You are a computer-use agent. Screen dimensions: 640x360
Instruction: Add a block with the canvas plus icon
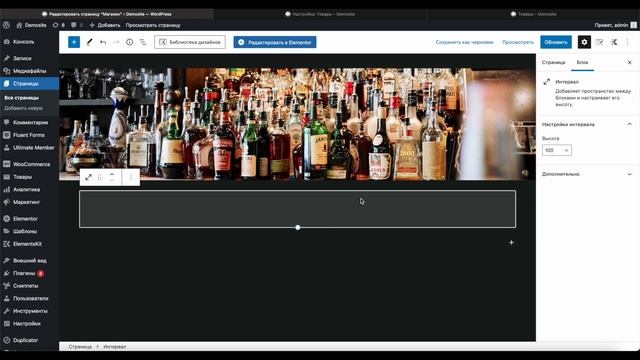(x=511, y=242)
